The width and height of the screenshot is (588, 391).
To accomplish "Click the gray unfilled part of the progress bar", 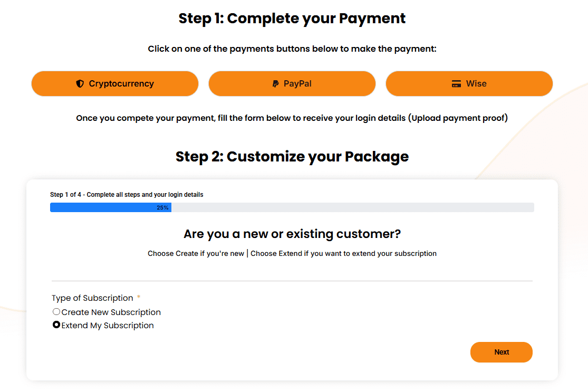I will (352, 207).
